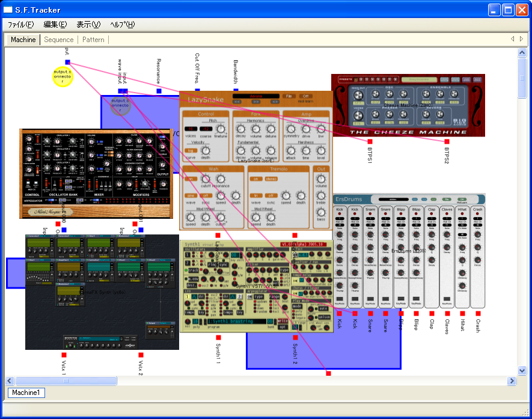Switch to the Sequence tab
Viewport: 532px width, 419px height.
point(59,40)
